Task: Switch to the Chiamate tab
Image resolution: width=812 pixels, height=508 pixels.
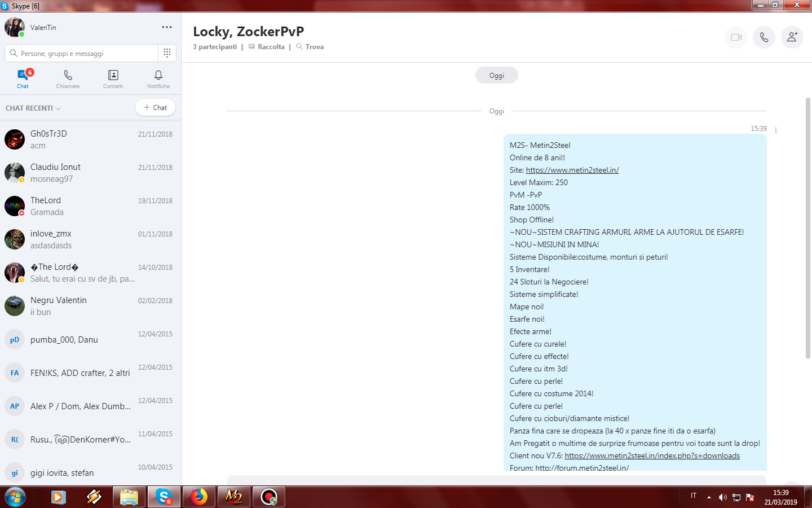Action: click(x=68, y=78)
